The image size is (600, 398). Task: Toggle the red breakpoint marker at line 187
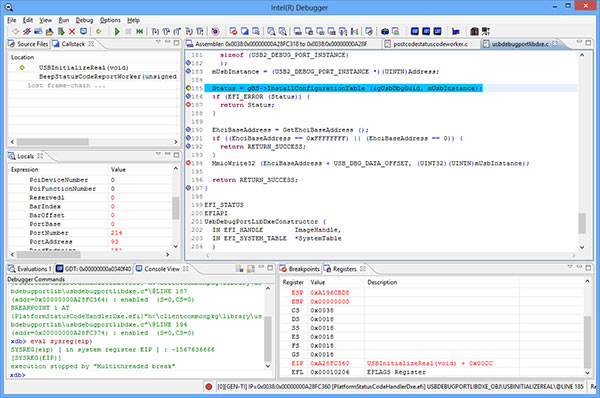tap(188, 104)
